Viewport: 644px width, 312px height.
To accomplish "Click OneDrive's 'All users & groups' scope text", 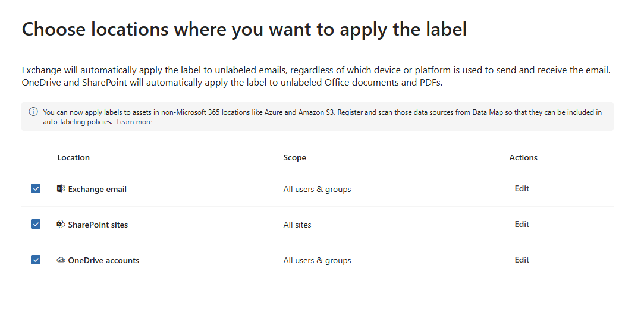I will pyautogui.click(x=317, y=261).
